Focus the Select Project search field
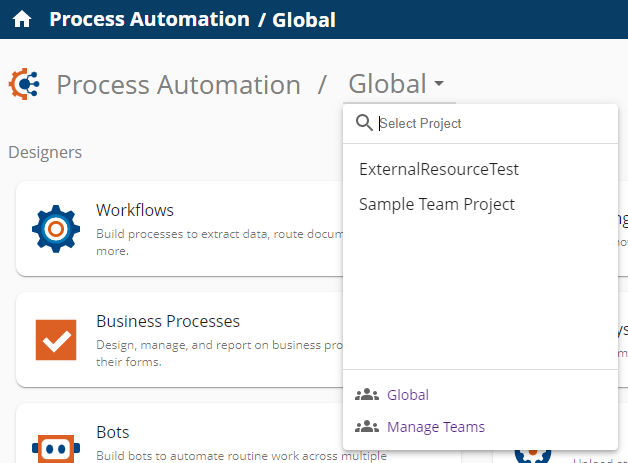 point(490,124)
